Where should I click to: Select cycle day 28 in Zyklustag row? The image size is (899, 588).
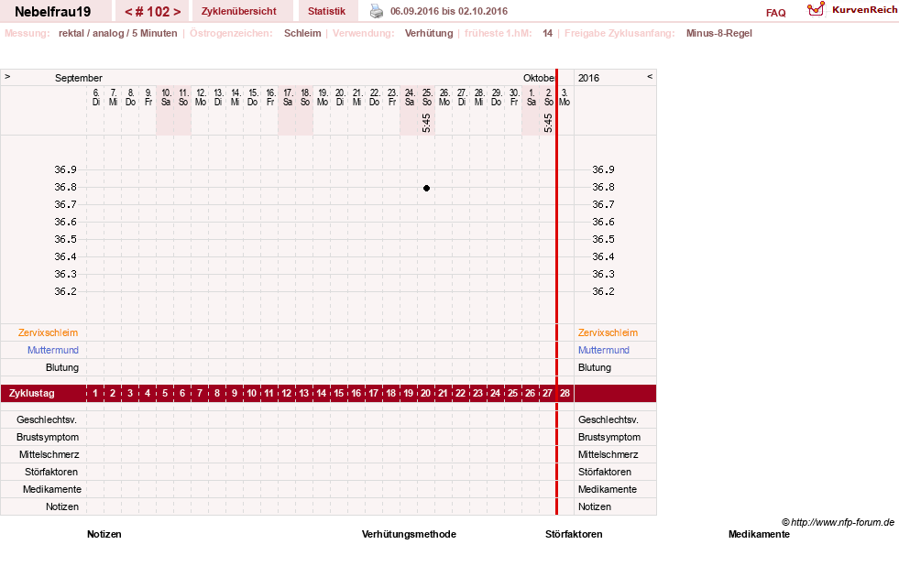565,393
